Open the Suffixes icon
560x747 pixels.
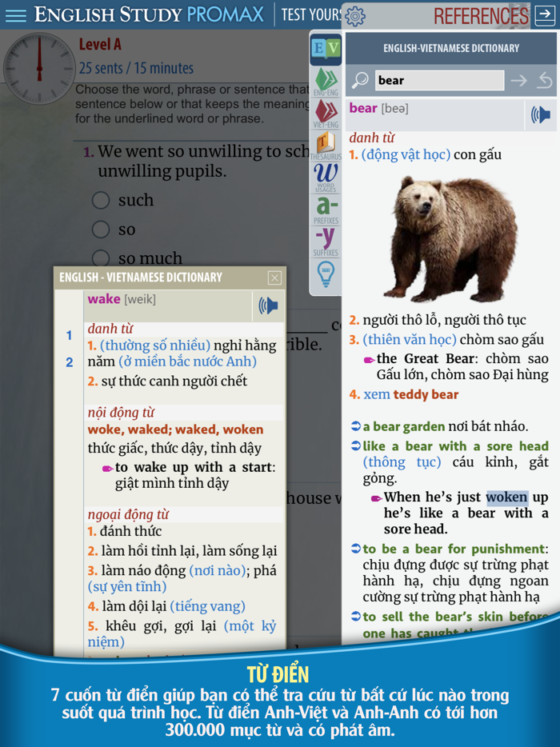coord(326,242)
